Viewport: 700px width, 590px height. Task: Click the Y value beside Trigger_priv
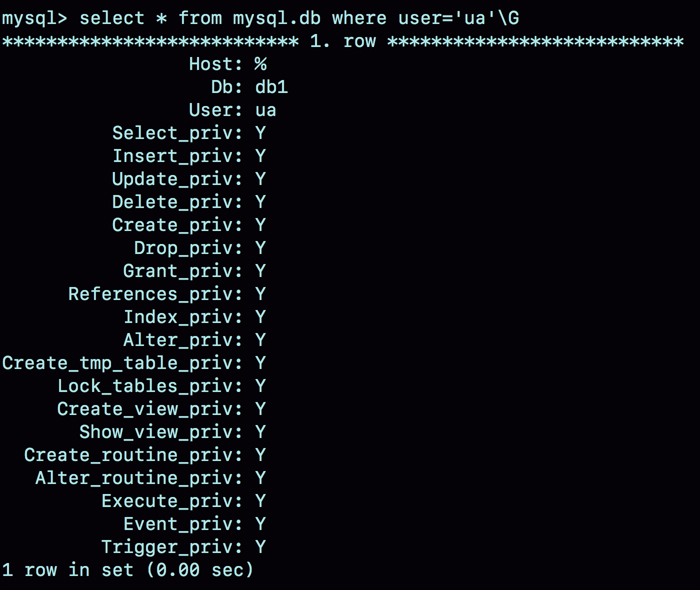click(x=260, y=547)
